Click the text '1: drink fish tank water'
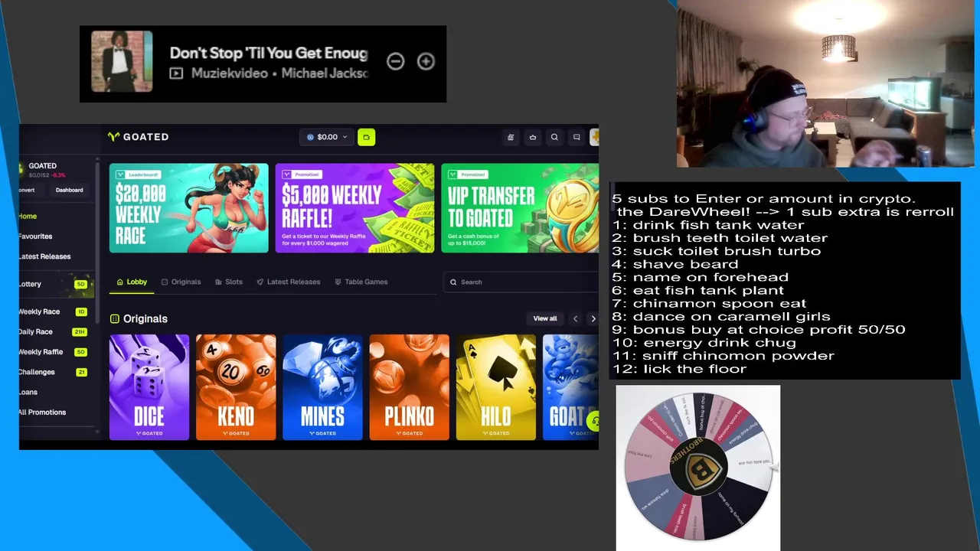980x551 pixels. 708,225
